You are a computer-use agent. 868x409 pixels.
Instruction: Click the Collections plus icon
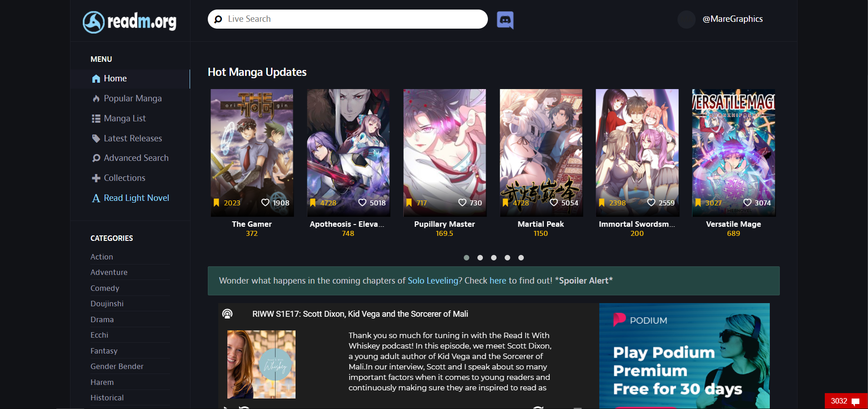click(x=96, y=178)
